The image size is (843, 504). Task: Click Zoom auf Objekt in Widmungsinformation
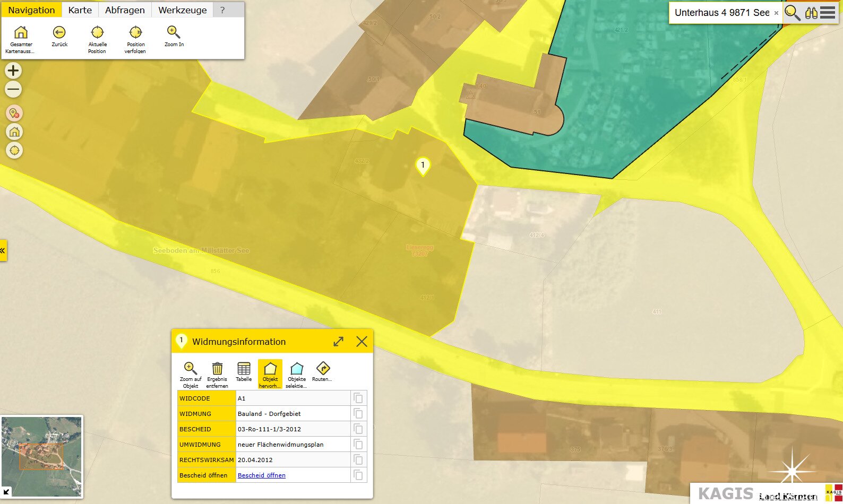(x=190, y=369)
